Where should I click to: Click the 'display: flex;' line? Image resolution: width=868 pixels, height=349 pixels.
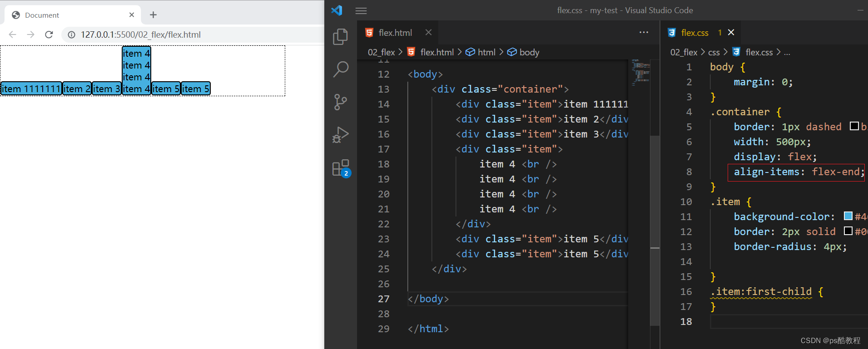point(775,157)
